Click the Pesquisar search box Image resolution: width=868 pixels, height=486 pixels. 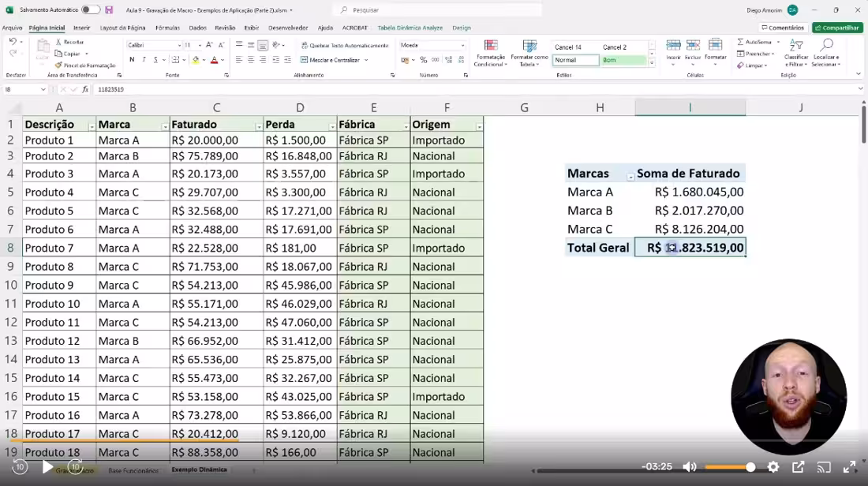[x=437, y=10]
